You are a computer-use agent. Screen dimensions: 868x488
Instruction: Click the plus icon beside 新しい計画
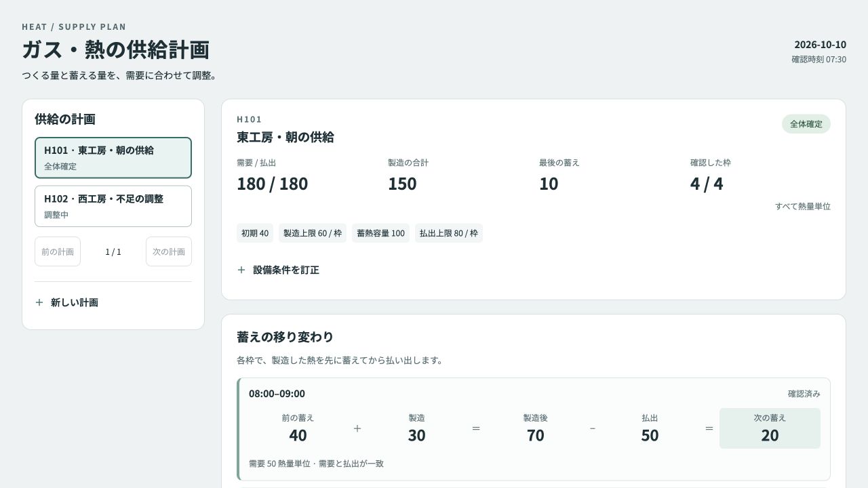tap(39, 302)
